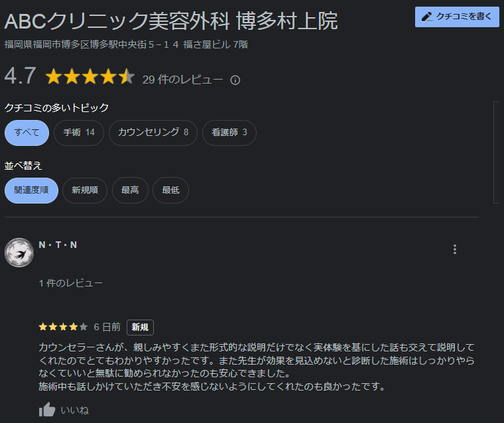Open the 29 件のレビュー link
The image size is (504, 423).
coord(182,80)
